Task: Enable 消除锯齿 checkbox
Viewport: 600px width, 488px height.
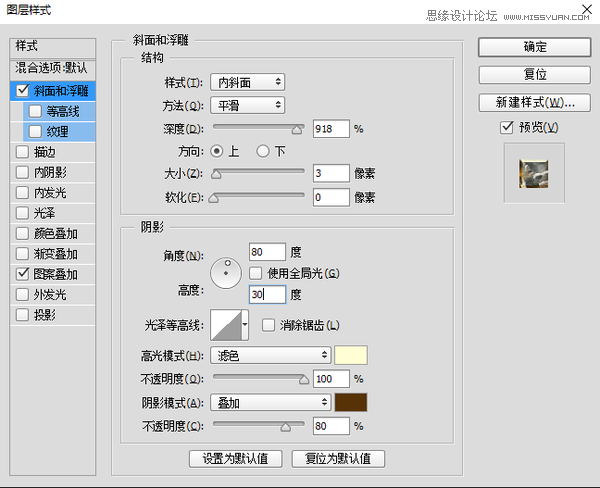Action: (x=268, y=325)
